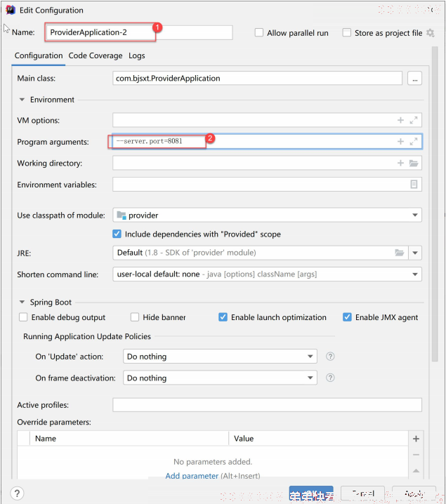The height and width of the screenshot is (504, 446).
Task: Add override parameter plus button
Action: [416, 439]
